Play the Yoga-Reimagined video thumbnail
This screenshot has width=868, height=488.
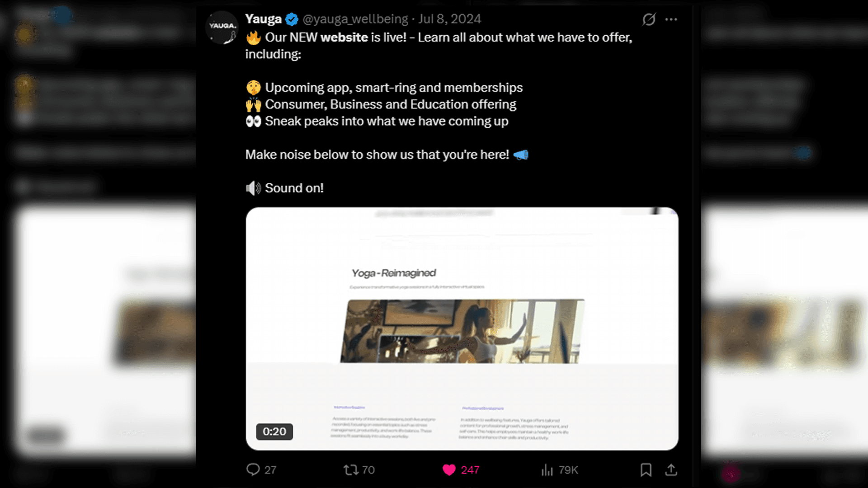click(462, 328)
